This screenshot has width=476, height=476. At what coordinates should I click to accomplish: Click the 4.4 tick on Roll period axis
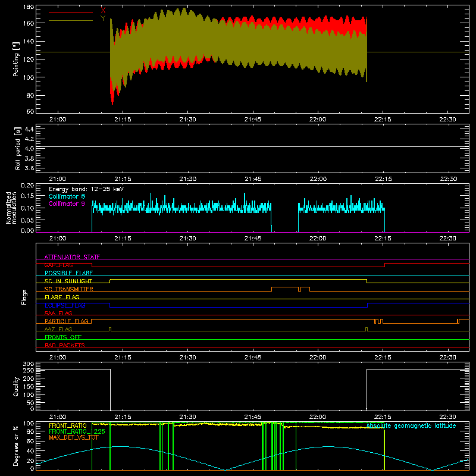click(x=29, y=130)
